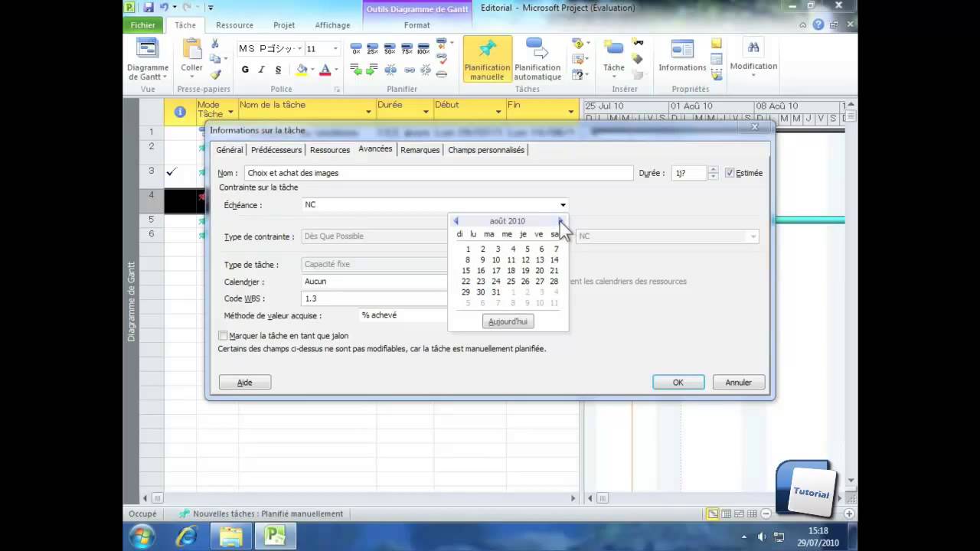
Task: Open the Modification dropdown
Action: (753, 75)
